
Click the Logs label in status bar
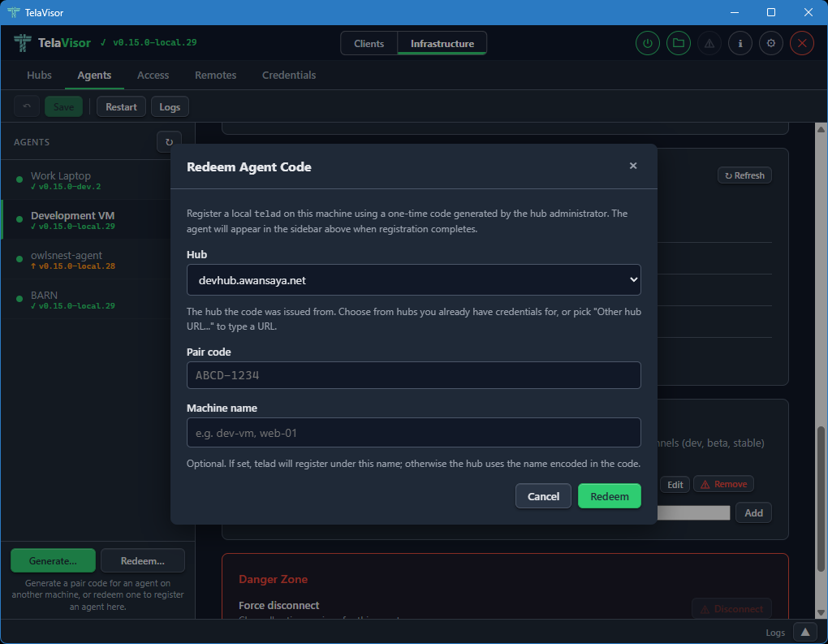point(775,633)
